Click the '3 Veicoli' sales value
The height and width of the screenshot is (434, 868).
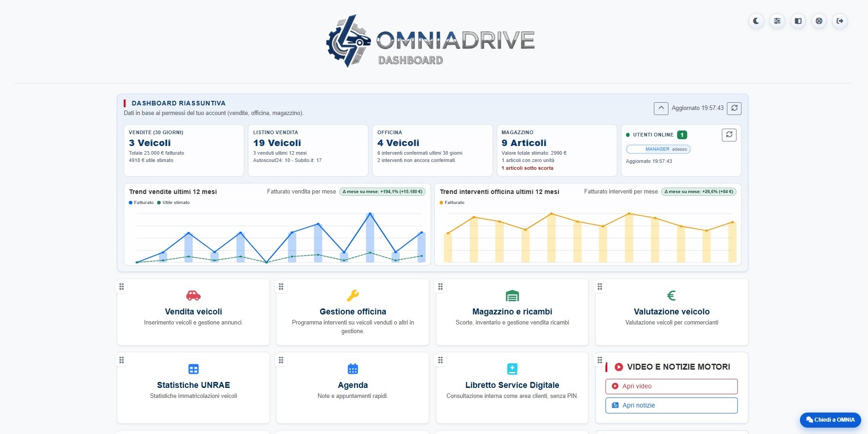point(150,143)
